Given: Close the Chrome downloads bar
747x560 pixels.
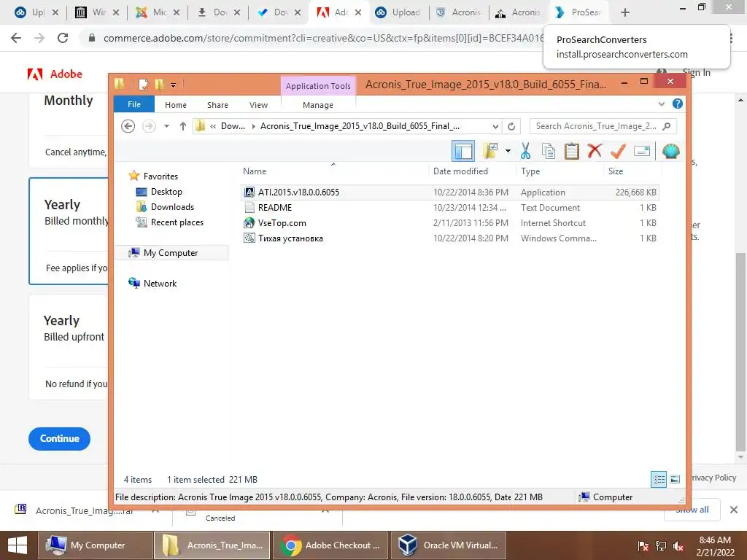Looking at the screenshot, I should [734, 510].
